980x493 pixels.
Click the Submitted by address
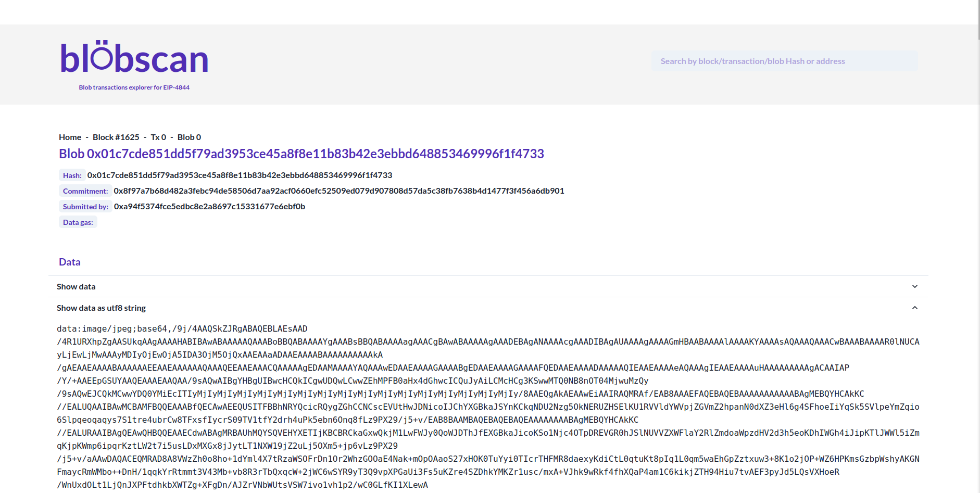click(209, 207)
